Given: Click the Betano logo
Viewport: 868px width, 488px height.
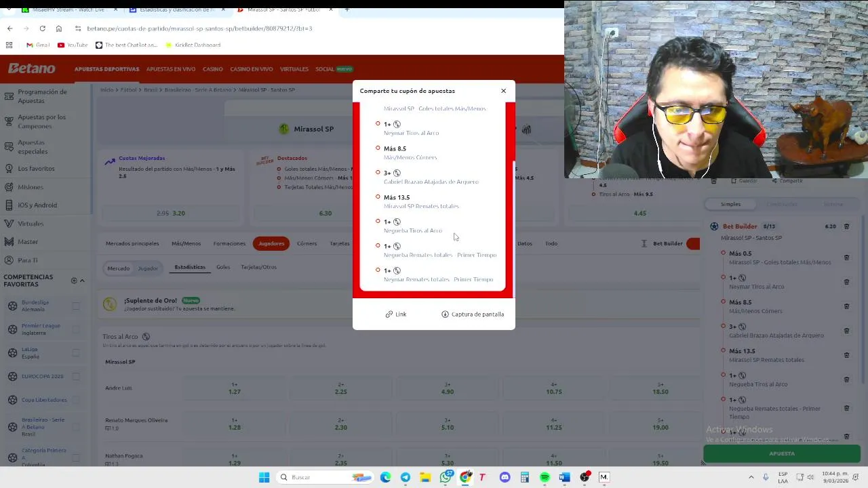Looking at the screenshot, I should (x=32, y=68).
